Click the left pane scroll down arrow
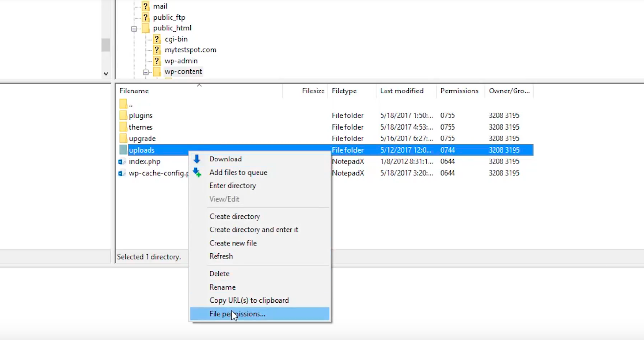This screenshot has width=644, height=340. pos(106,74)
